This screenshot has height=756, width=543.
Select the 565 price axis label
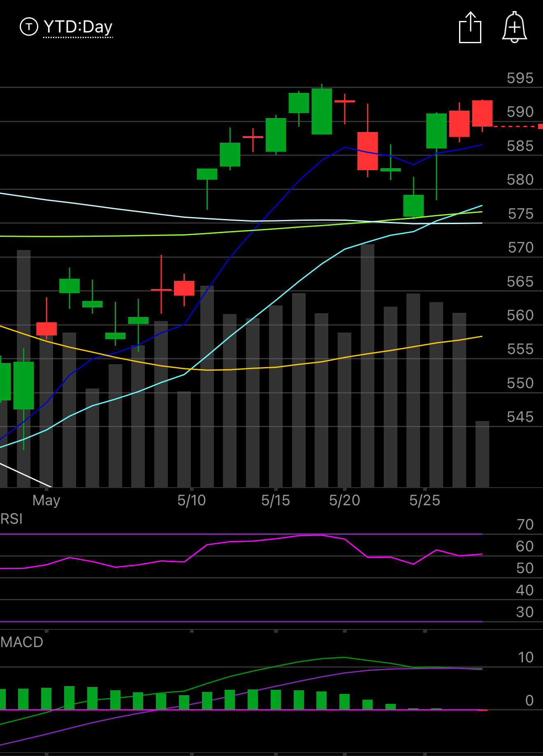520,282
